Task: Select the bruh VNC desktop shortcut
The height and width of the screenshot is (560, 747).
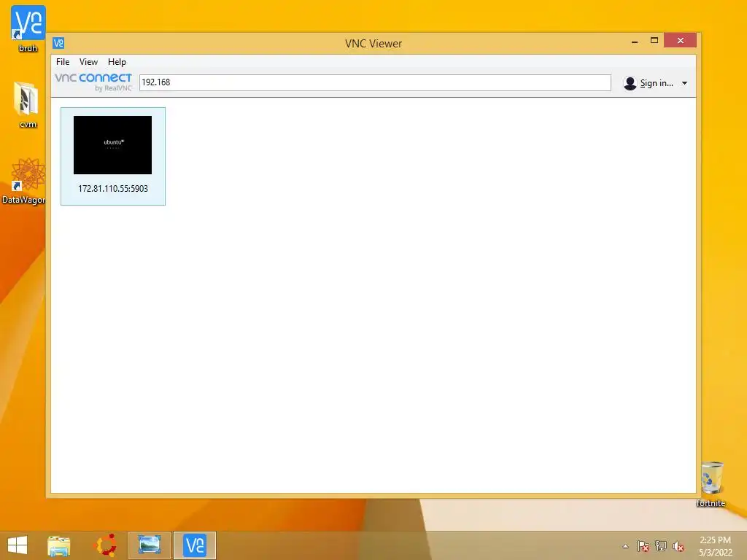Action: click(x=28, y=28)
